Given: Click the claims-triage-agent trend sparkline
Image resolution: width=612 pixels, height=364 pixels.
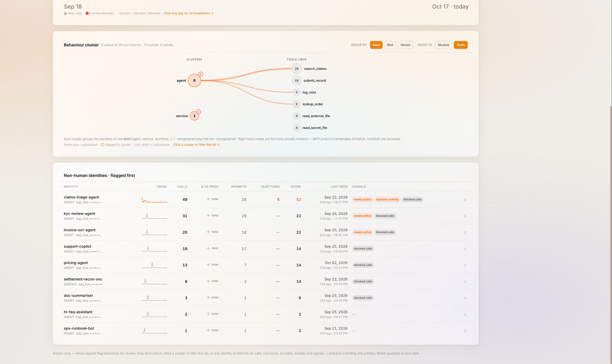Looking at the screenshot, I should 154,200.
